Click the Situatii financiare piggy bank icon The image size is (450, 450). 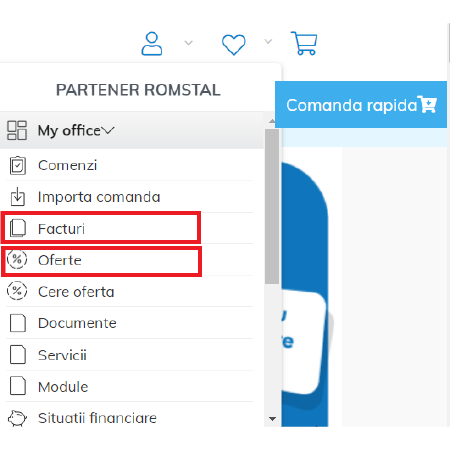(x=17, y=418)
